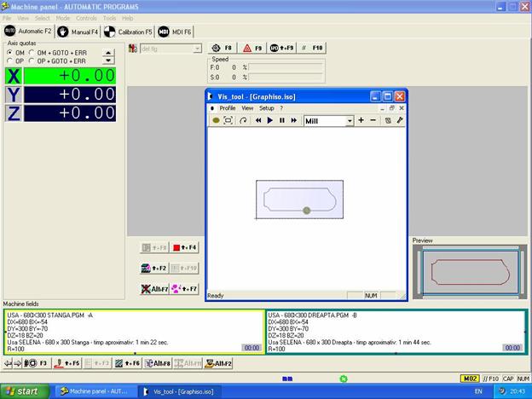Viewport: 532px width, 399px height.
Task: Open the Mill dropdown list
Action: pyautogui.click(x=349, y=121)
